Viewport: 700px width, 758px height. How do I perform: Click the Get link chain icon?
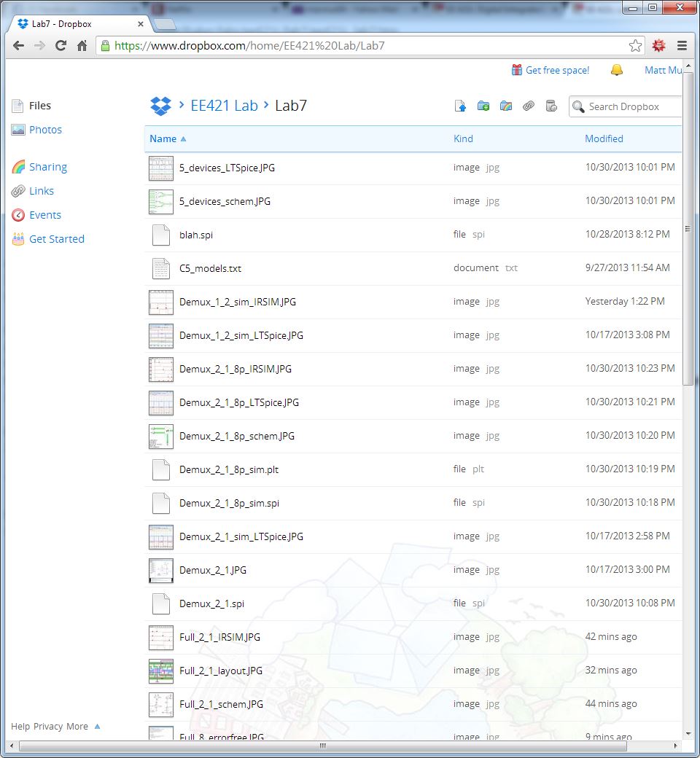point(529,106)
